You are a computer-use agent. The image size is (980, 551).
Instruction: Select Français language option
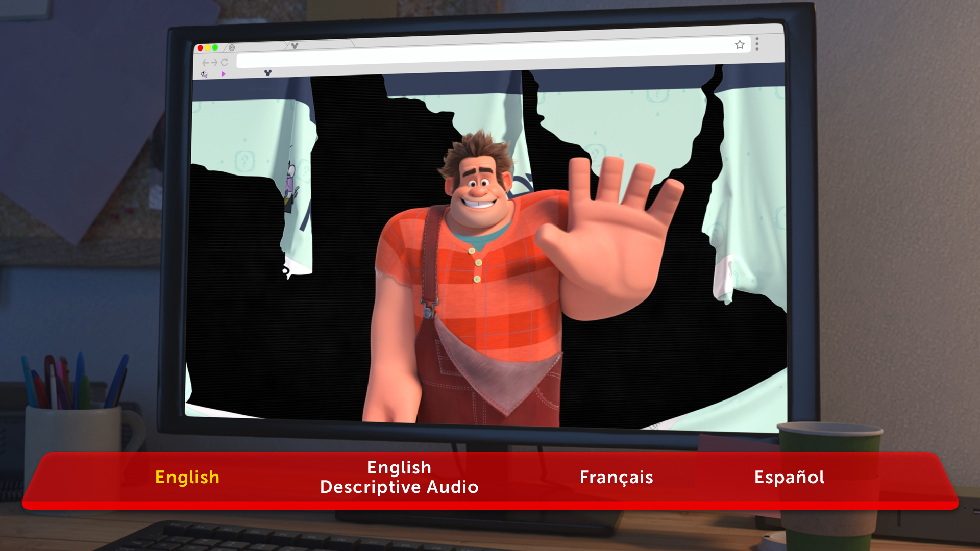617,478
